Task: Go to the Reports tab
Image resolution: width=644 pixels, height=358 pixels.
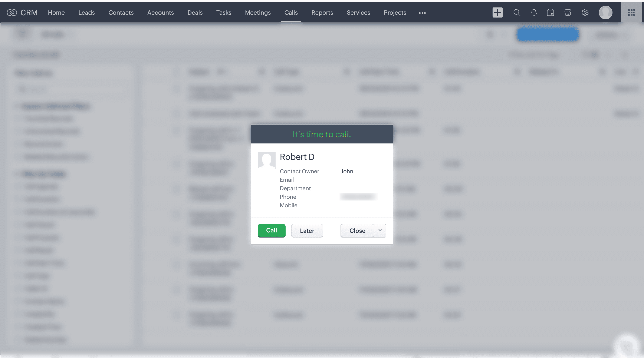Action: click(322, 13)
